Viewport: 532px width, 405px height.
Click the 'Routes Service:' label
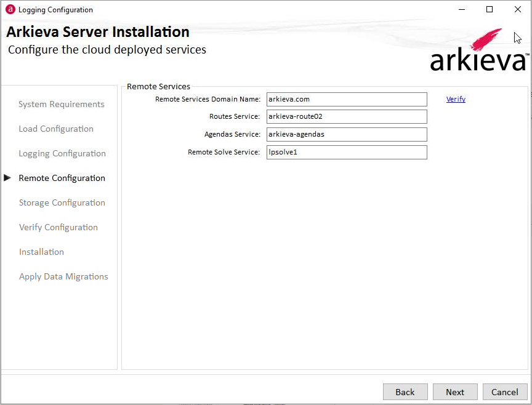(x=235, y=116)
